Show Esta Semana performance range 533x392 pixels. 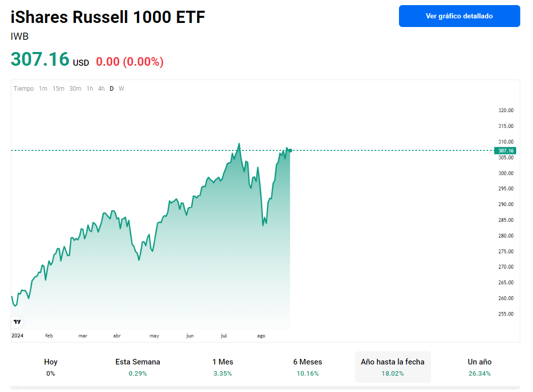pos(138,367)
